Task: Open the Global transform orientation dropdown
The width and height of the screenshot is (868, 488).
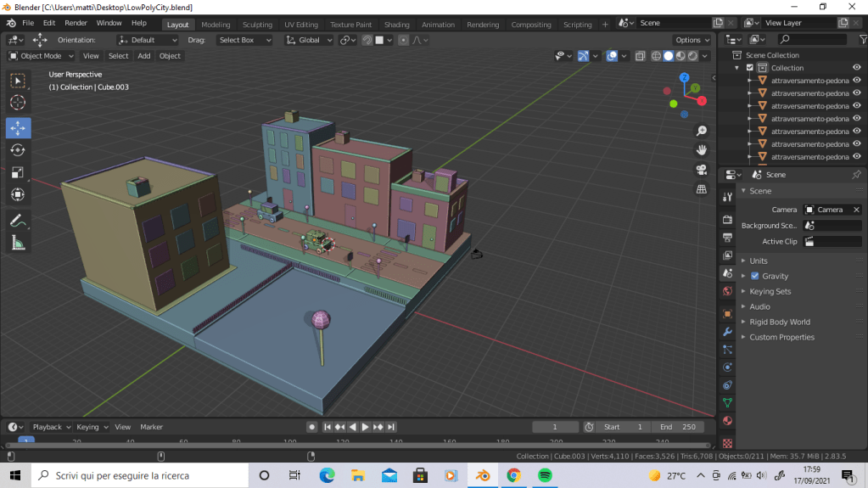Action: (x=309, y=40)
